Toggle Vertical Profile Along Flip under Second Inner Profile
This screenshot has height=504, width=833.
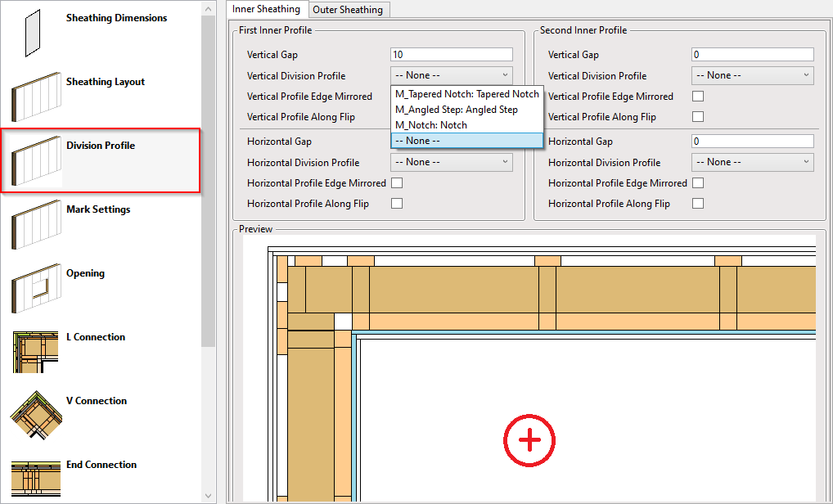click(x=697, y=116)
